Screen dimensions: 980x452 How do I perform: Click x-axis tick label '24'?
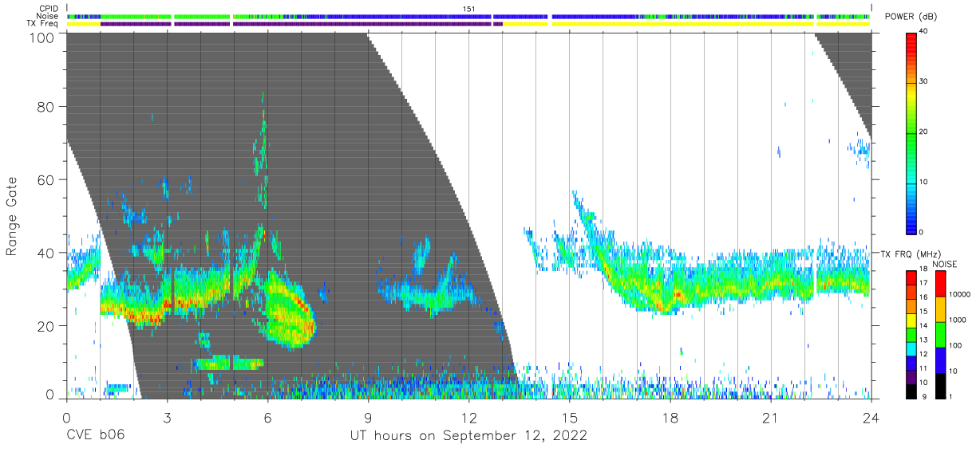pyautogui.click(x=871, y=417)
